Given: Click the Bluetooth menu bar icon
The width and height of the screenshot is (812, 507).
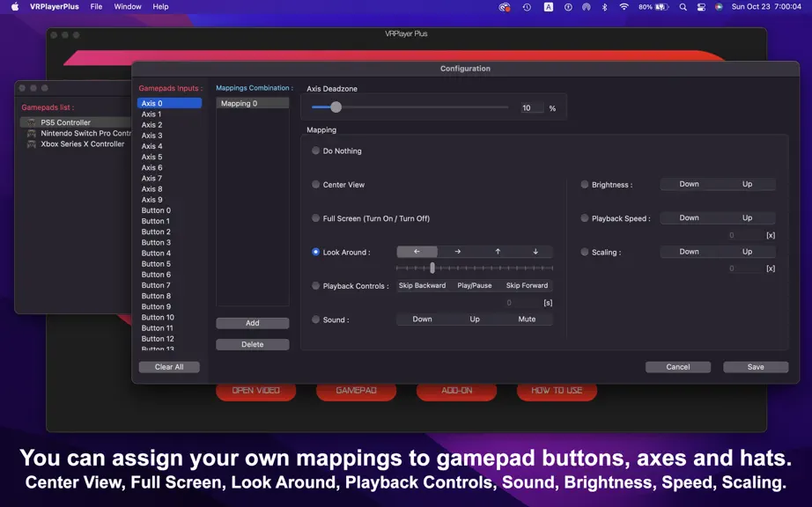Looking at the screenshot, I should 604,7.
